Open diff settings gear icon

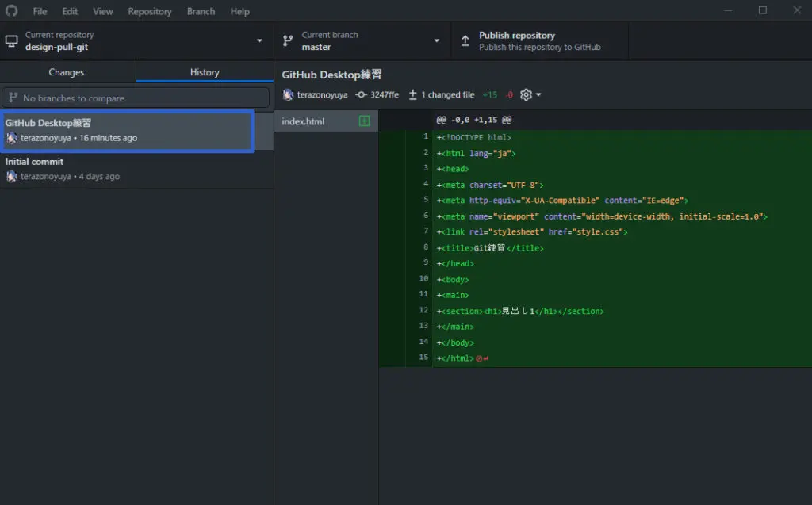[x=526, y=95]
